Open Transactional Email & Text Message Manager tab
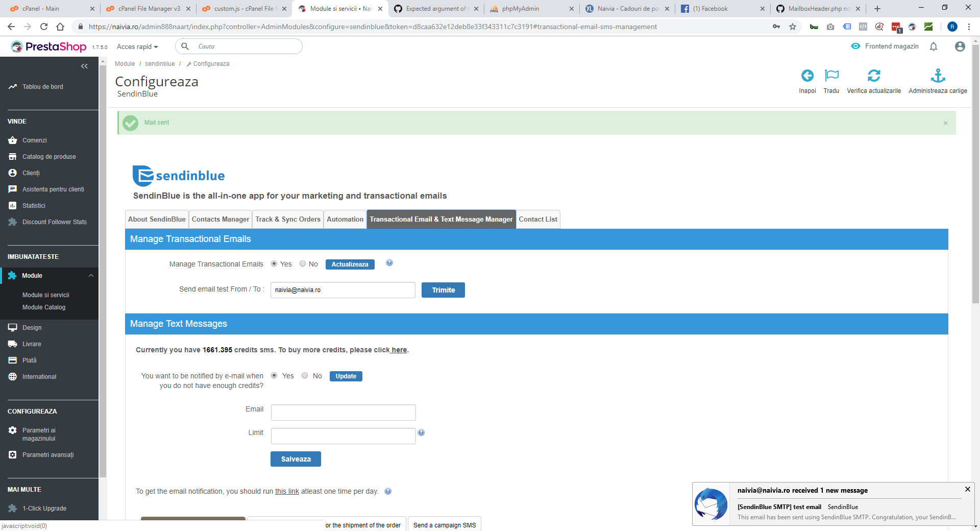 point(441,219)
